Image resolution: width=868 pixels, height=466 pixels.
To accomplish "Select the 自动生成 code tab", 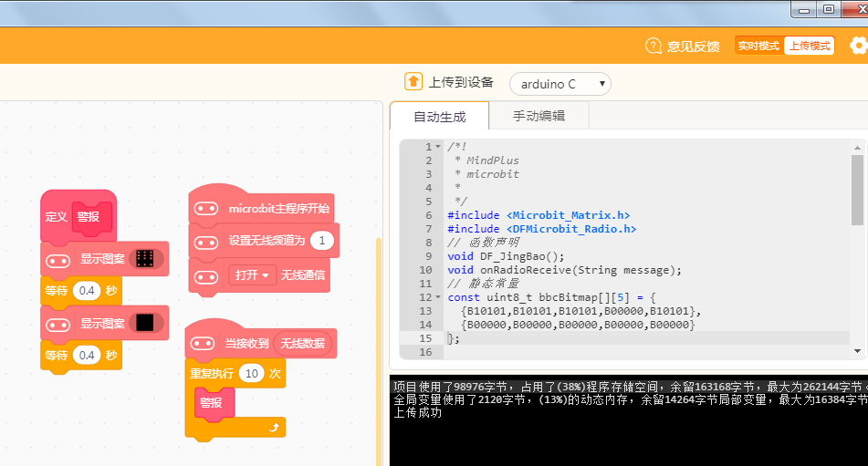I will click(440, 117).
